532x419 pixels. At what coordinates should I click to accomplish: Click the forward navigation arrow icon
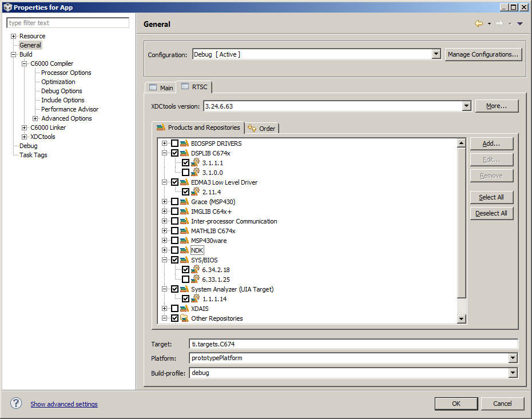(x=499, y=23)
